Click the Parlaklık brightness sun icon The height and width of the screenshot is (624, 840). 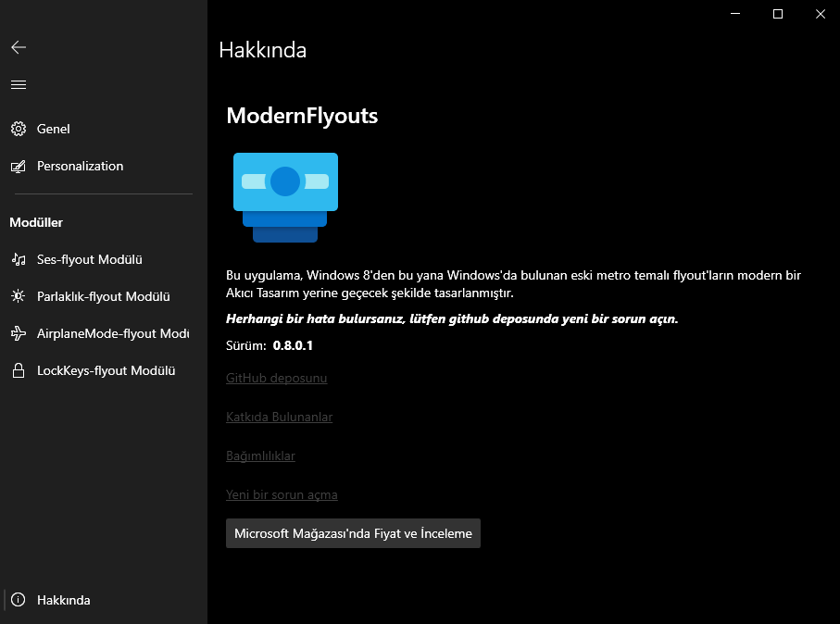[19, 296]
